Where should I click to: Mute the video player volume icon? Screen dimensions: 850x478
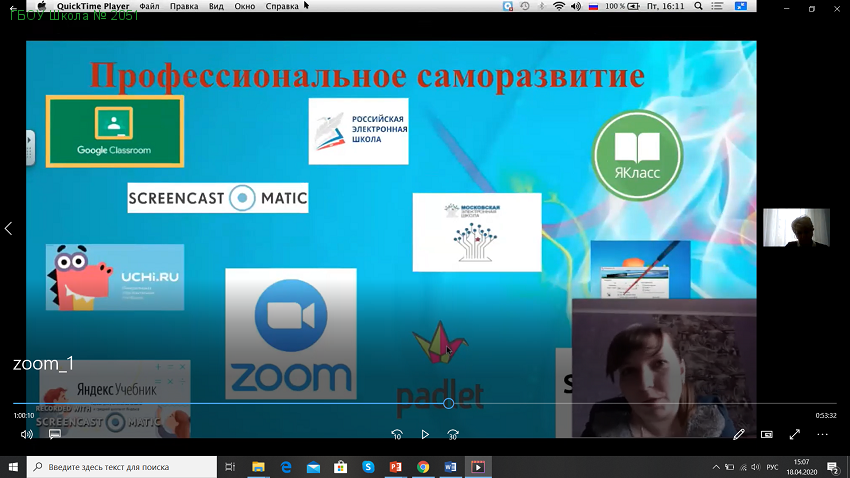pos(27,435)
